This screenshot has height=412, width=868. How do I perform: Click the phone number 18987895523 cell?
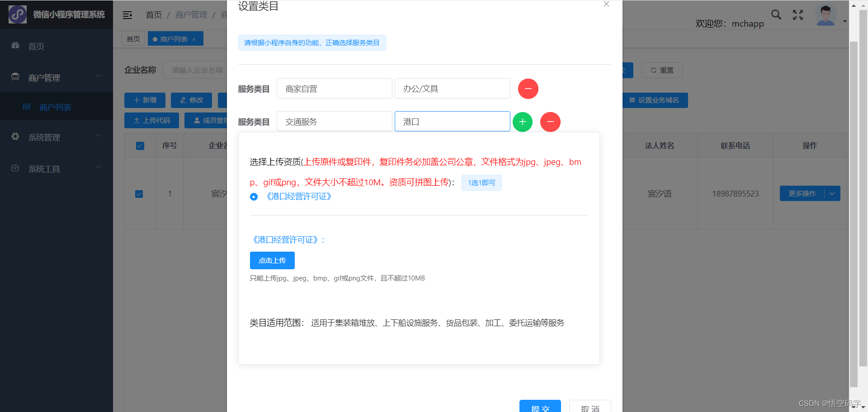click(x=736, y=194)
